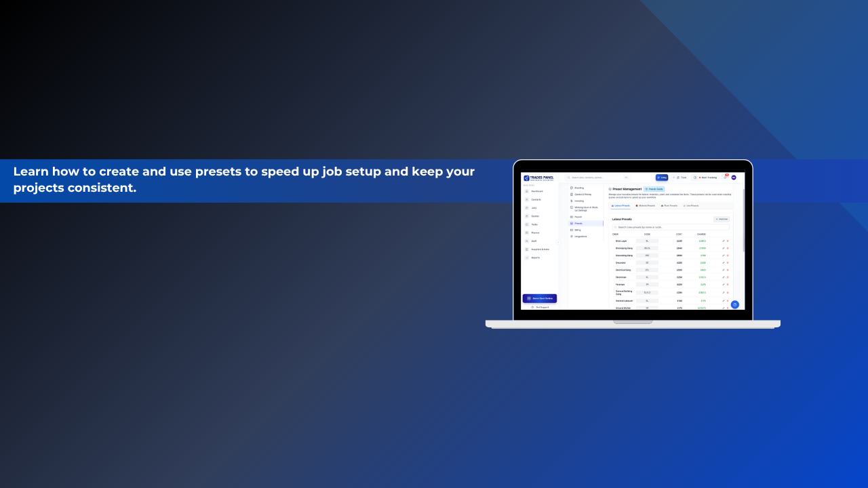The image size is (868, 488).
Task: Delete the Decorator preset with trash icon
Action: (x=728, y=262)
